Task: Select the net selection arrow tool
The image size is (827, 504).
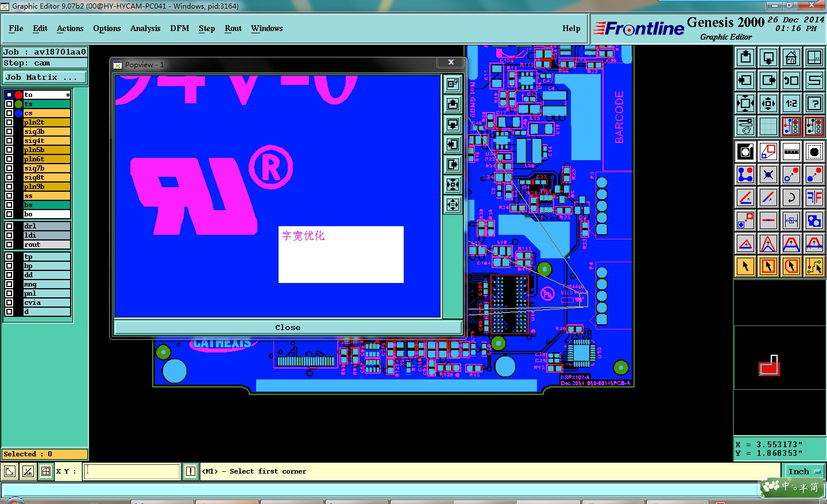Action: [814, 266]
